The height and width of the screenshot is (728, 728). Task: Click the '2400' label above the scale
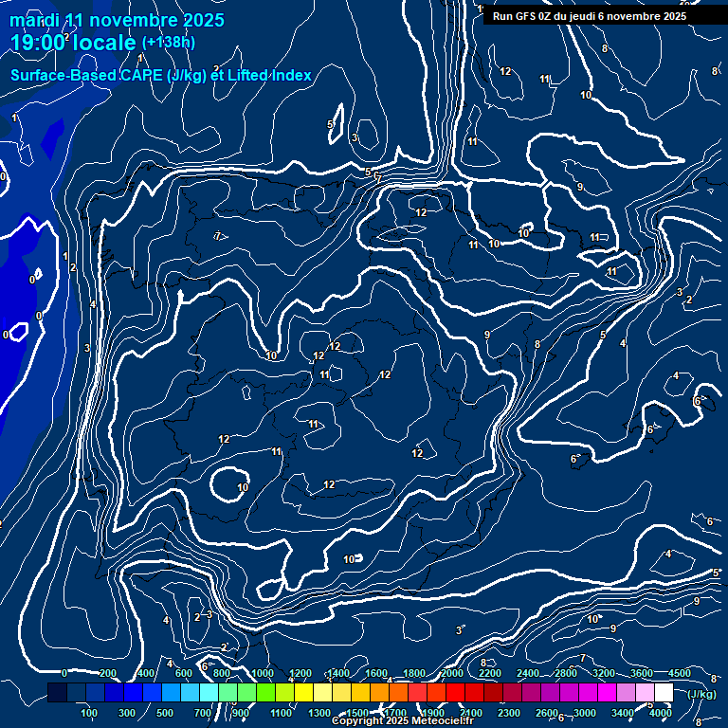(528, 673)
